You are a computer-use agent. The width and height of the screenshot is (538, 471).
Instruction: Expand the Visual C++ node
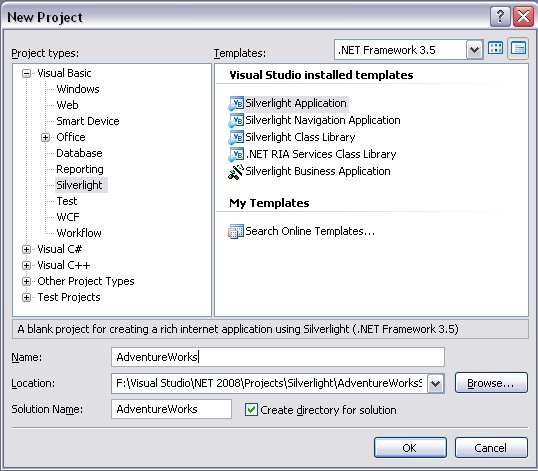(26, 266)
